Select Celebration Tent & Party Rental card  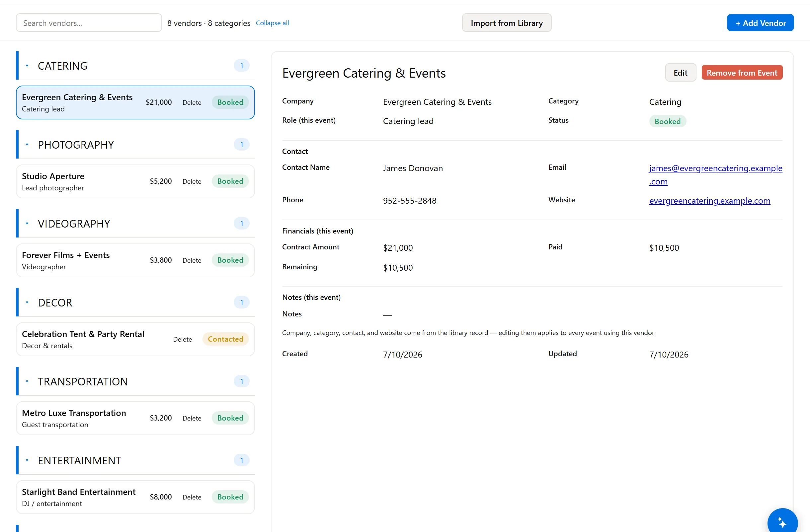(x=135, y=339)
